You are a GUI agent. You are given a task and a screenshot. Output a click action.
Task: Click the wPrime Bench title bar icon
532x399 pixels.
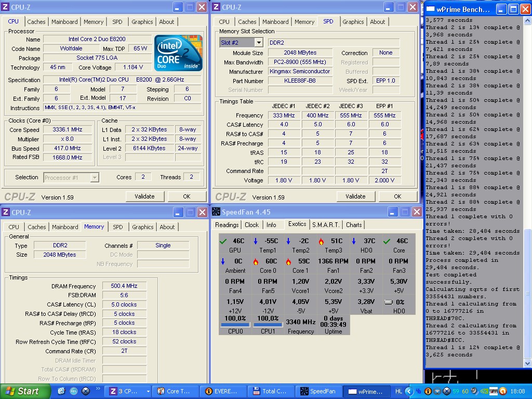click(x=430, y=9)
